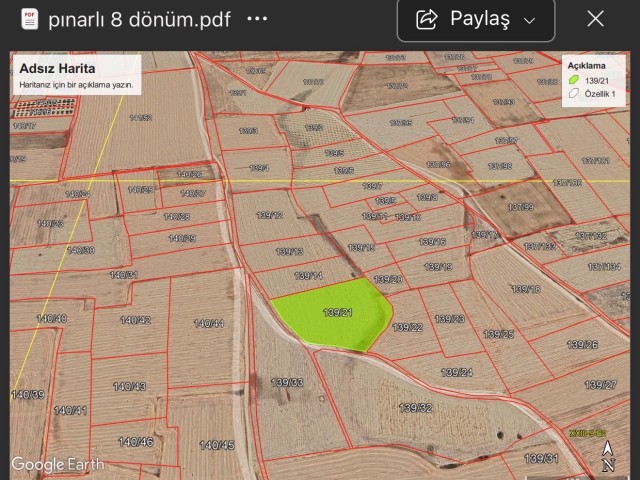This screenshot has height=480, width=640.
Task: Click parcel label 140/39
Action: 28,395
